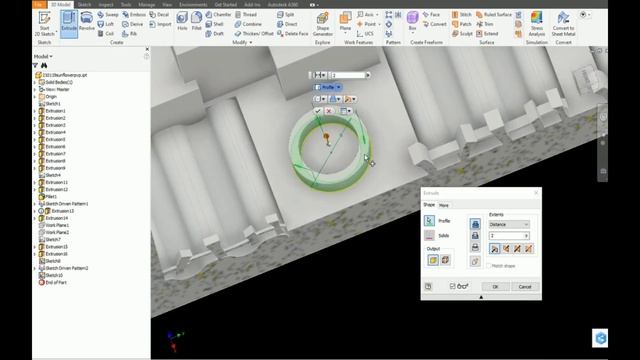Choose the Decal tool
Screen dimensions: 640x360
click(159, 14)
